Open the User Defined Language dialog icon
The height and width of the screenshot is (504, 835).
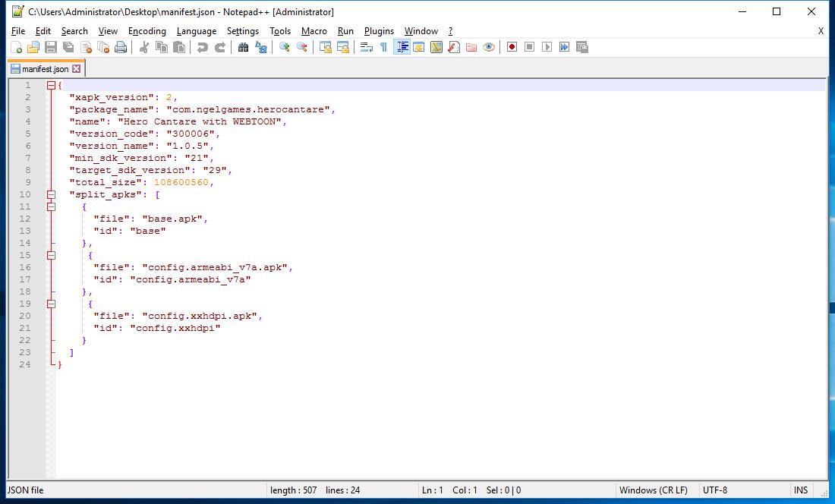pos(419,47)
